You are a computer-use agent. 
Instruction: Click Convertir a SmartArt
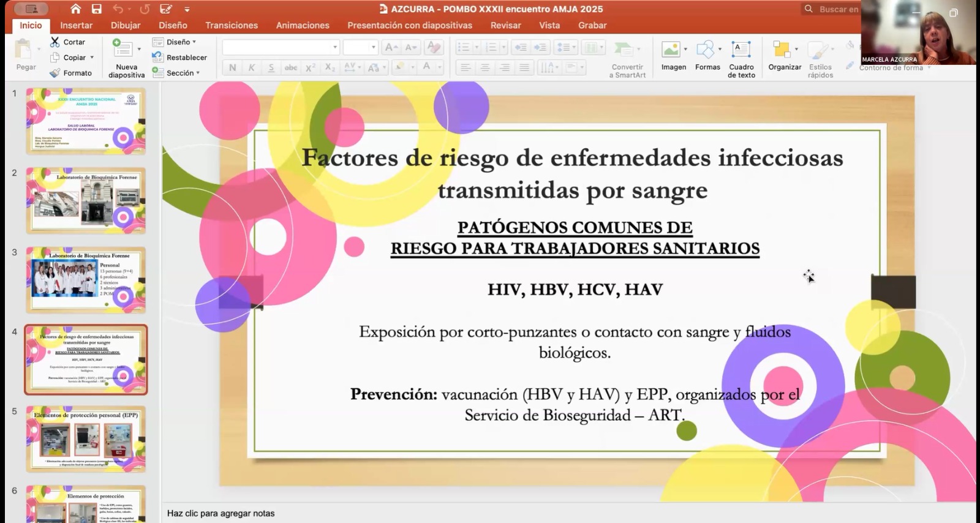point(627,59)
